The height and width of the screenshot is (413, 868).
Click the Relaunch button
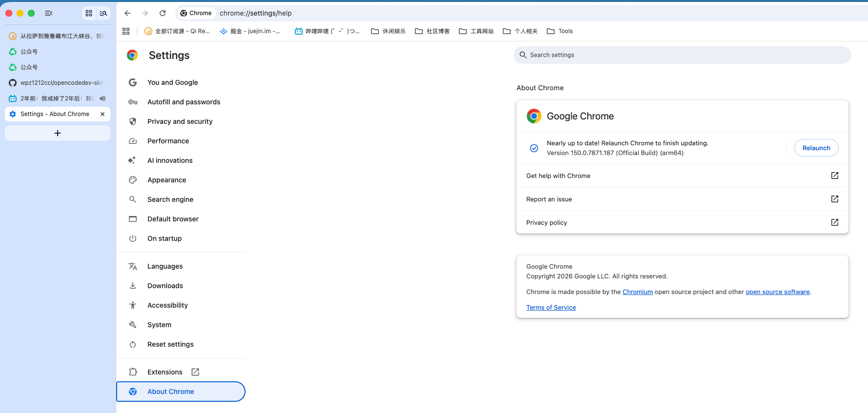[816, 148]
